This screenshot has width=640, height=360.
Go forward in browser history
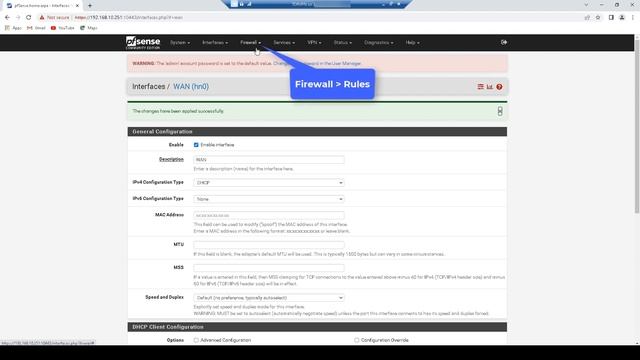18,18
